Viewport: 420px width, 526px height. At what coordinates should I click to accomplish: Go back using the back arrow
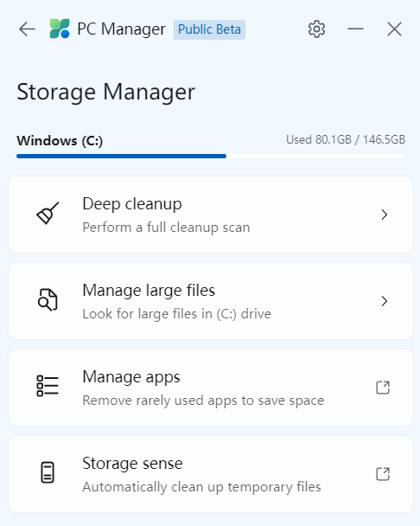pos(27,29)
